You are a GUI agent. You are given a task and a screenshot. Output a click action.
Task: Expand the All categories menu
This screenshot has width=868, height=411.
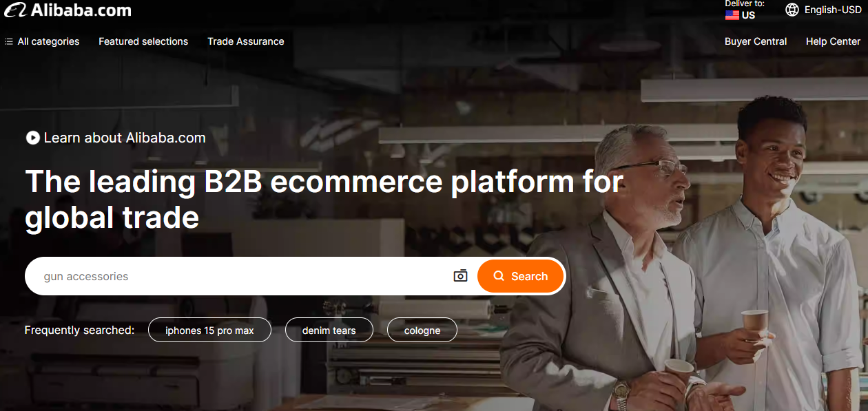tap(42, 41)
